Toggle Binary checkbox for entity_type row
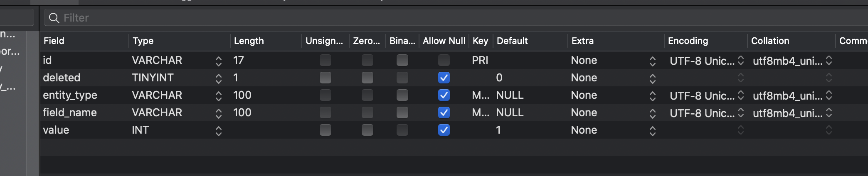This screenshot has height=176, width=868. coord(402,95)
